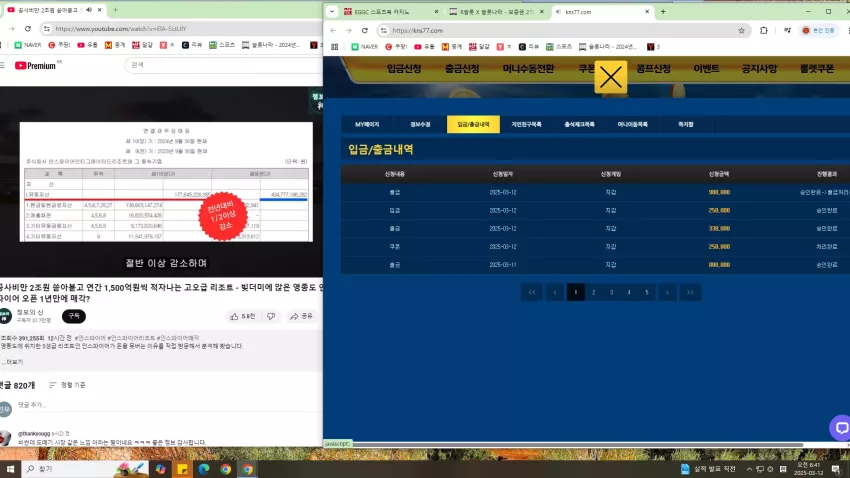The width and height of the screenshot is (850, 478).
Task: Open a new tab in the YouTube window
Action: [x=115, y=10]
